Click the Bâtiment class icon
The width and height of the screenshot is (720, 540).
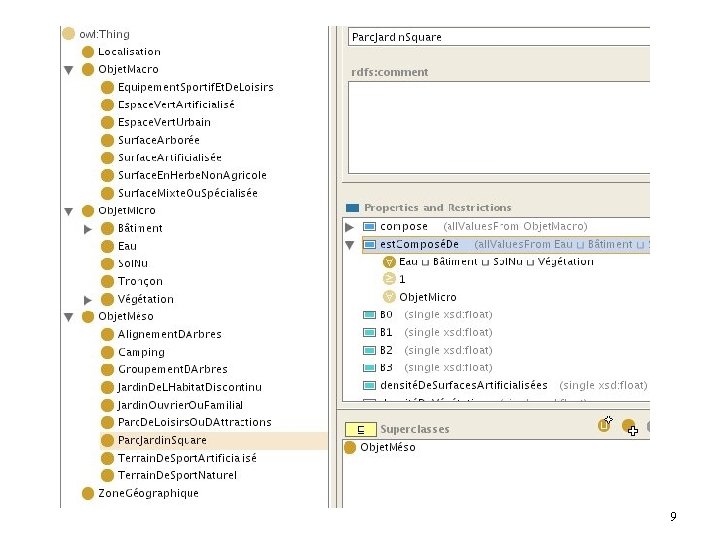[107, 229]
